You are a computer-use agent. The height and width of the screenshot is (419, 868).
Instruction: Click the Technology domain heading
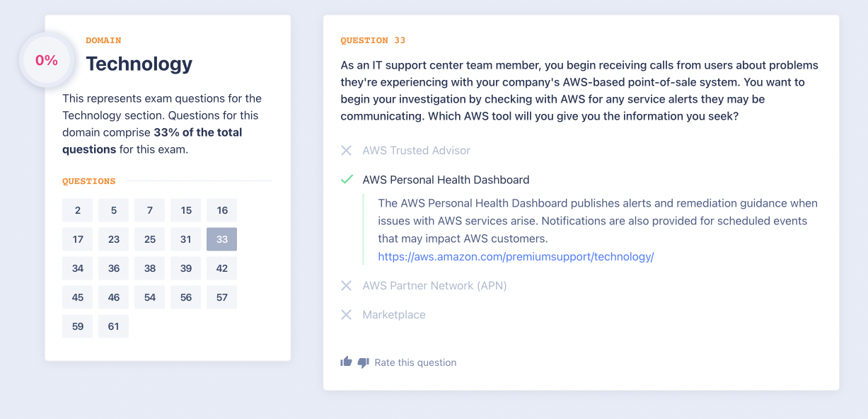pos(139,64)
